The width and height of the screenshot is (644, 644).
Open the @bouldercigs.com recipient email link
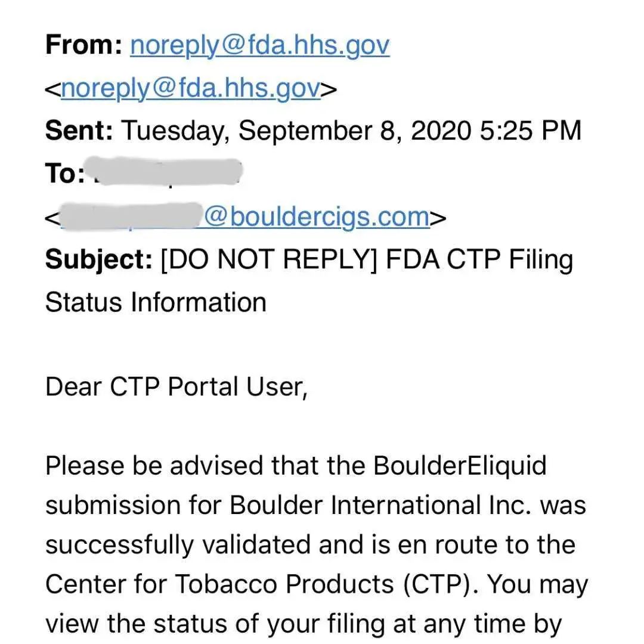click(x=316, y=217)
